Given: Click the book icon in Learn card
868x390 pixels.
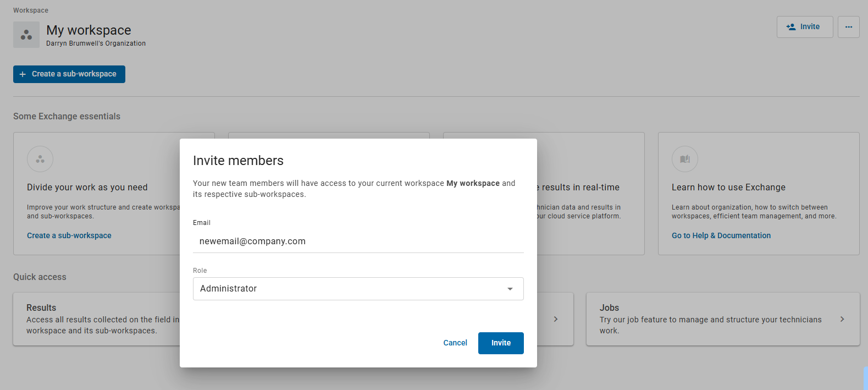Looking at the screenshot, I should click(685, 159).
